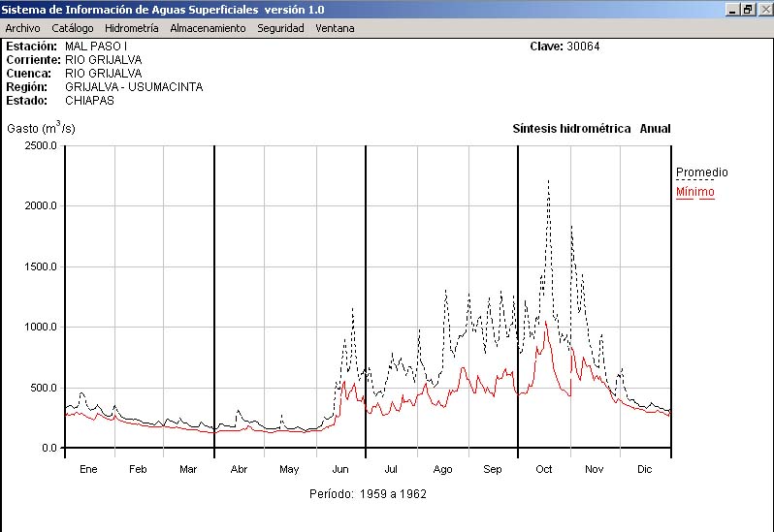This screenshot has width=774, height=532.
Task: Open the Archivo menu
Action: pyautogui.click(x=22, y=28)
